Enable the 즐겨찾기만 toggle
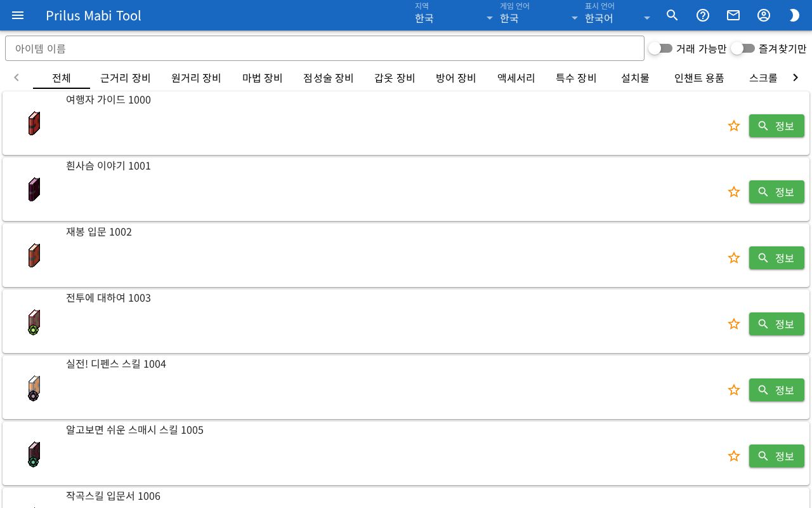This screenshot has height=508, width=812. tap(743, 48)
